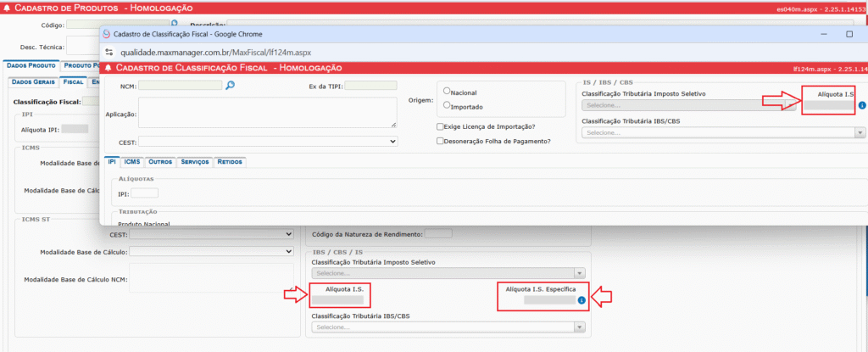868x352 pixels.
Task: Open the Serviços tab
Action: pos(196,161)
